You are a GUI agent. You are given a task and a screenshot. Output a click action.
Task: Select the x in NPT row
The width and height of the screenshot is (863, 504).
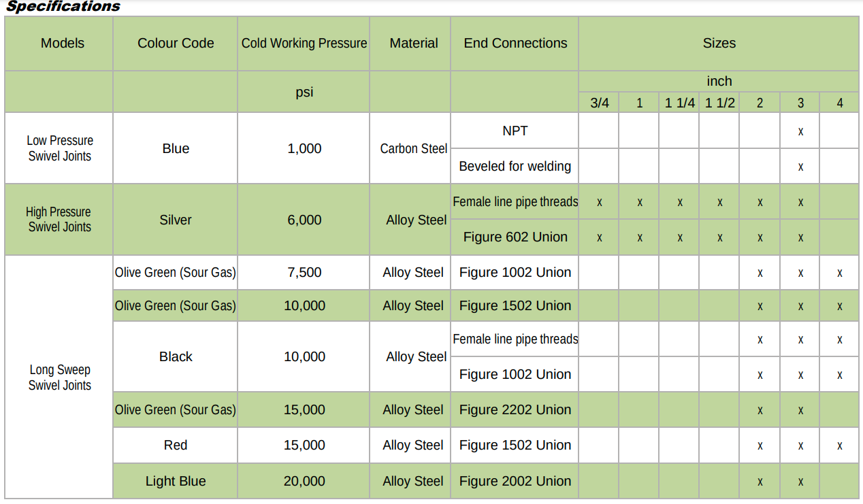coord(800,131)
